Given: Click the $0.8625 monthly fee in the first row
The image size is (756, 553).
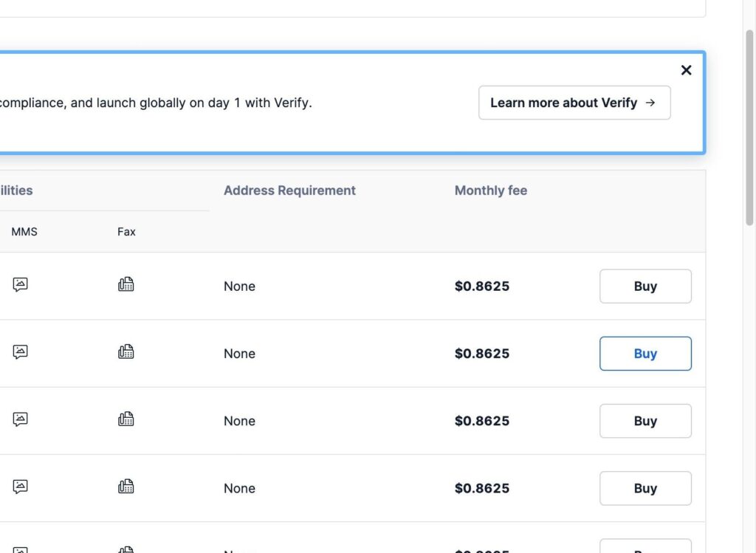Looking at the screenshot, I should (481, 286).
